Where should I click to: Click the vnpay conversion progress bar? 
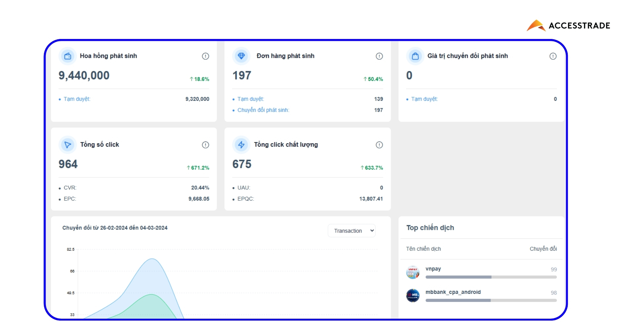pyautogui.click(x=491, y=277)
